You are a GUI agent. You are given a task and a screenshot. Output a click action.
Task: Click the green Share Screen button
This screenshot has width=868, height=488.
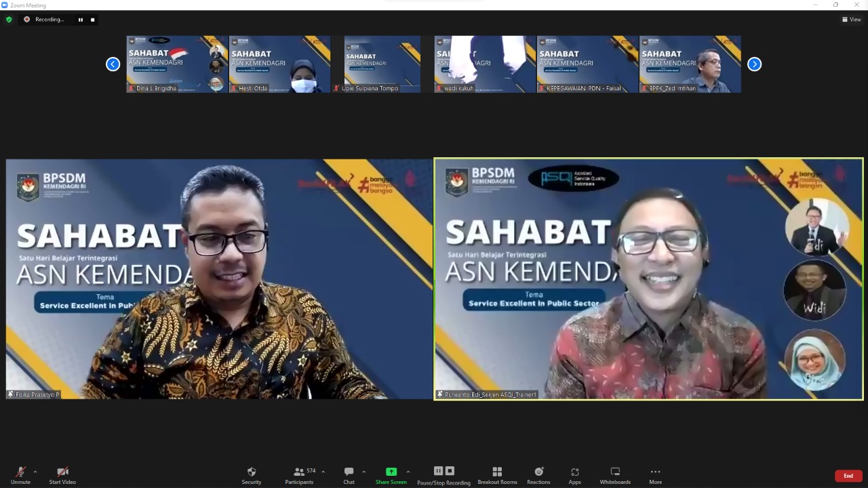click(x=391, y=475)
